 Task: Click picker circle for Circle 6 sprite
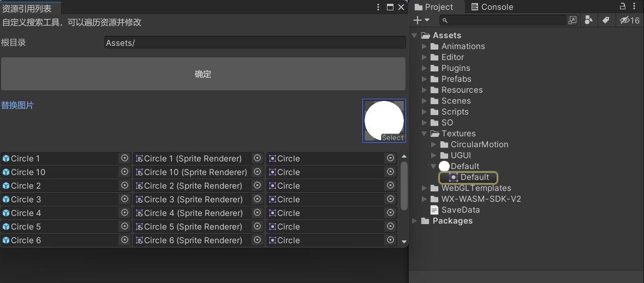[x=391, y=240]
